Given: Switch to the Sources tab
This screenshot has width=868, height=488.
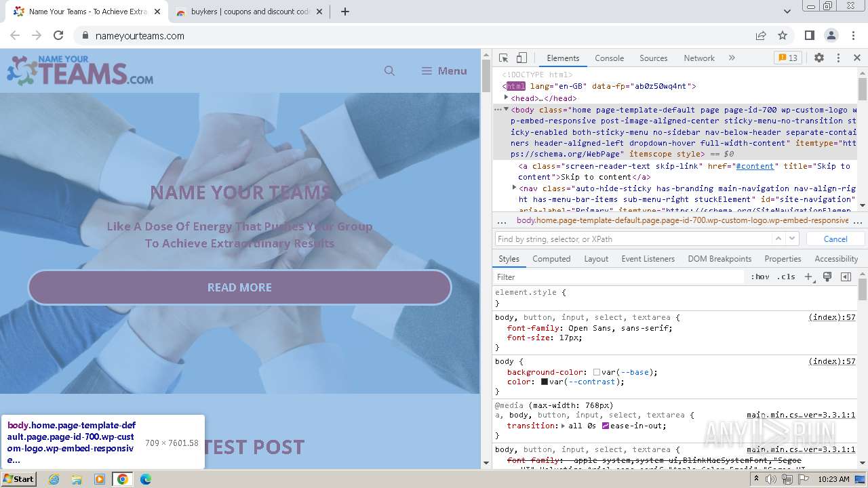Looking at the screenshot, I should [x=653, y=58].
